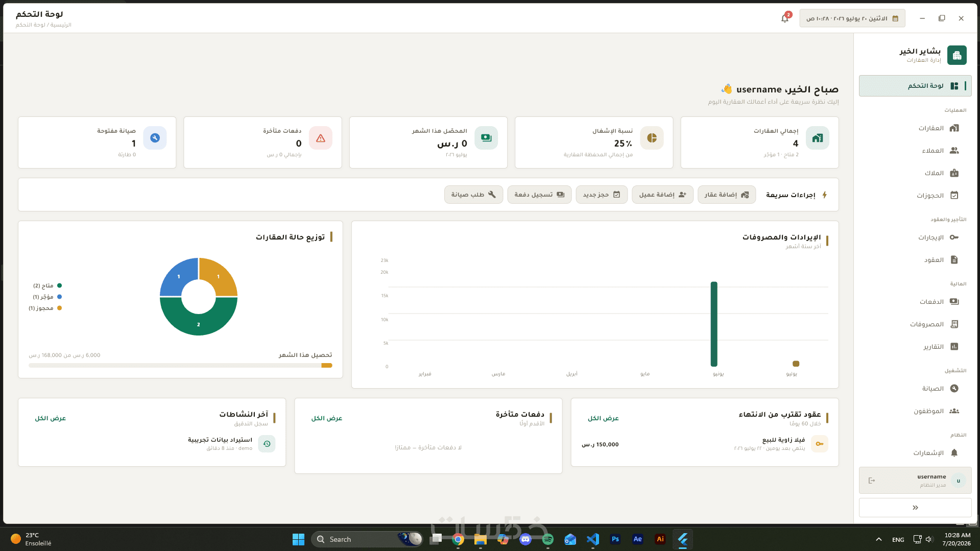Screen dimensions: 980x551
Task: Click the تسجيل دفعة quick action button
Action: tap(539, 195)
